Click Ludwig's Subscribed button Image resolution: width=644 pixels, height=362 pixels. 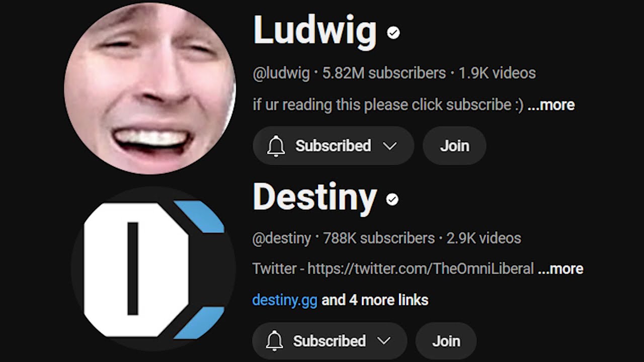[333, 146]
